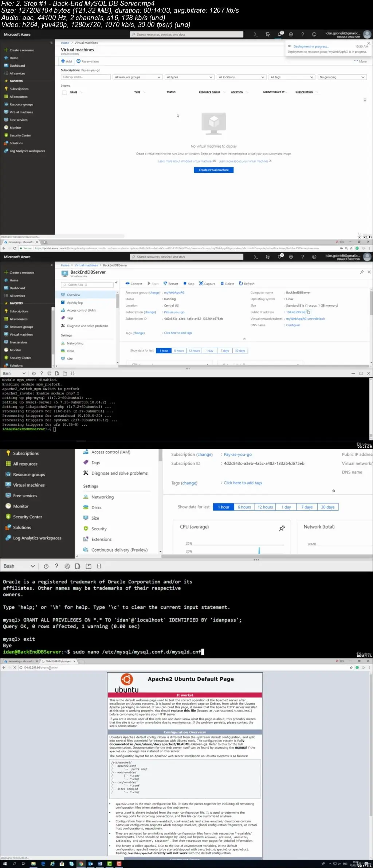The height and width of the screenshot is (868, 373).
Task: Click the Create virtual machine button
Action: coord(213,170)
